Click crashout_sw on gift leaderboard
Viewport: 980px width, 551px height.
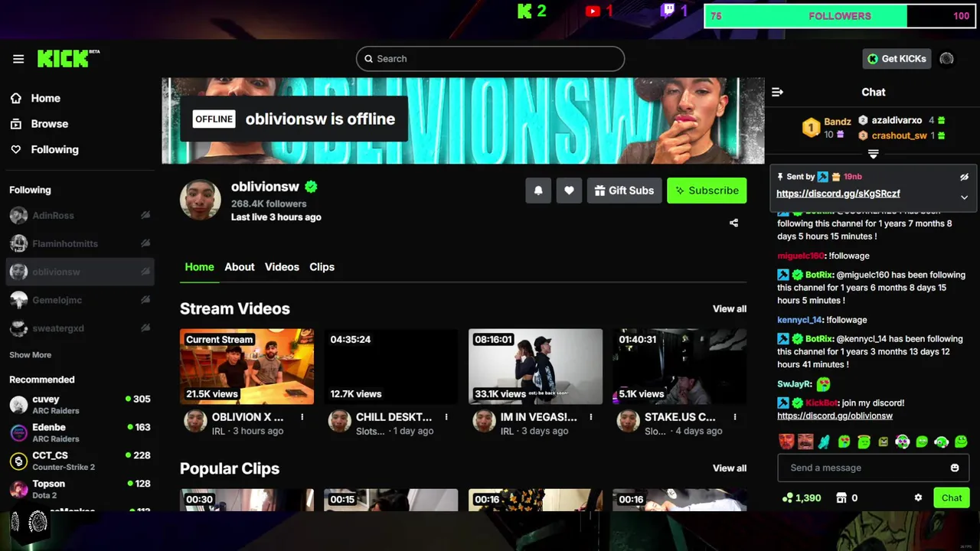pos(899,135)
